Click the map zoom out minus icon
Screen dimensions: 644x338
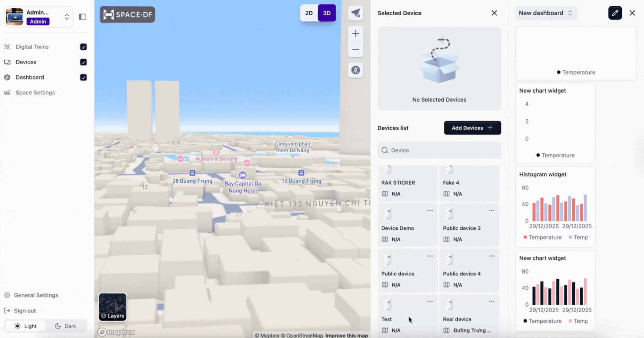pos(355,50)
